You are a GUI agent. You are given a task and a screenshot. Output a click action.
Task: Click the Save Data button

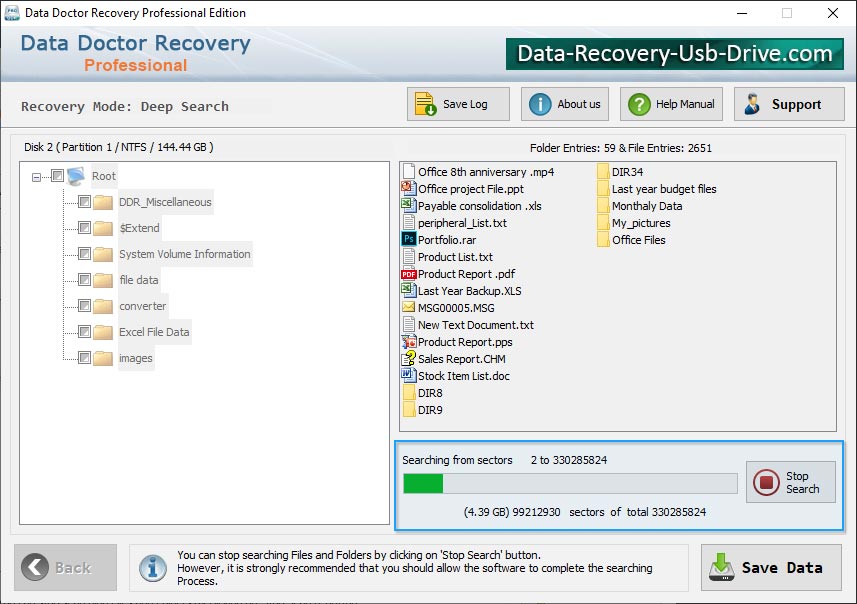[771, 567]
